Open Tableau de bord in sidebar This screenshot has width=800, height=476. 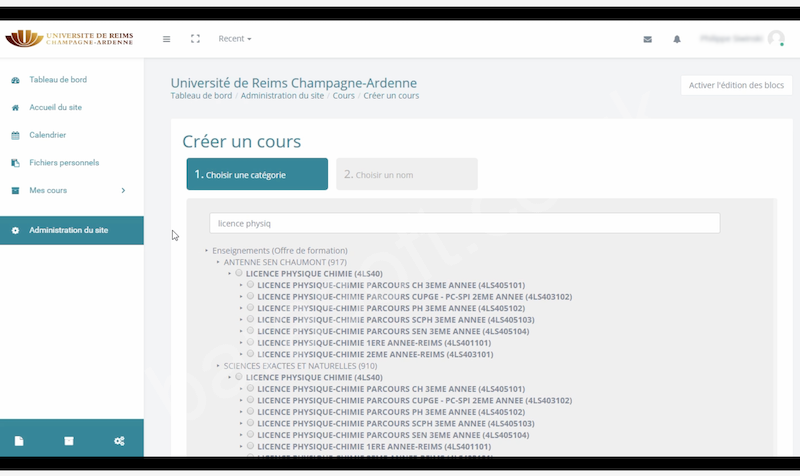coord(58,80)
